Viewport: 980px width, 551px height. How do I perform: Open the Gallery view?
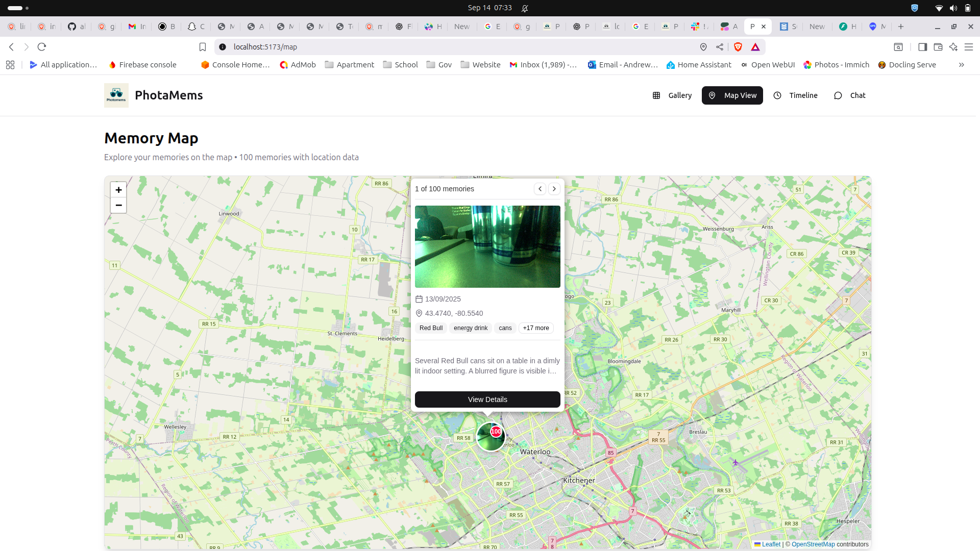[672, 95]
